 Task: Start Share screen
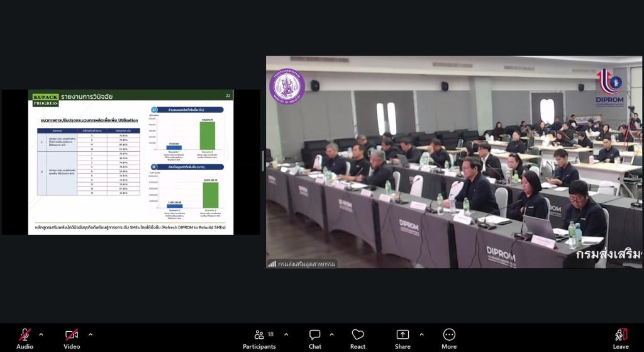(402, 339)
